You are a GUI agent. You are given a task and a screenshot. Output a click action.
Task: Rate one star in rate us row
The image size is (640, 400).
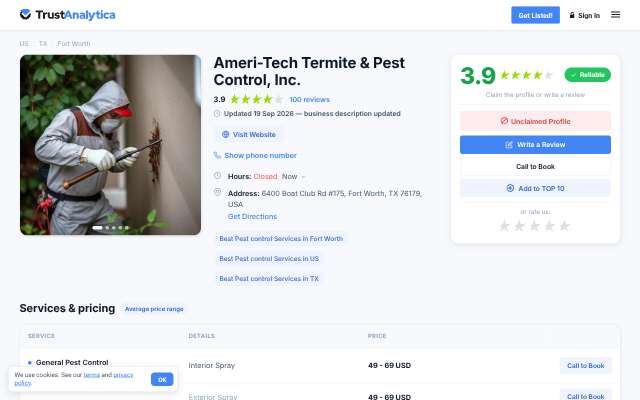click(504, 226)
